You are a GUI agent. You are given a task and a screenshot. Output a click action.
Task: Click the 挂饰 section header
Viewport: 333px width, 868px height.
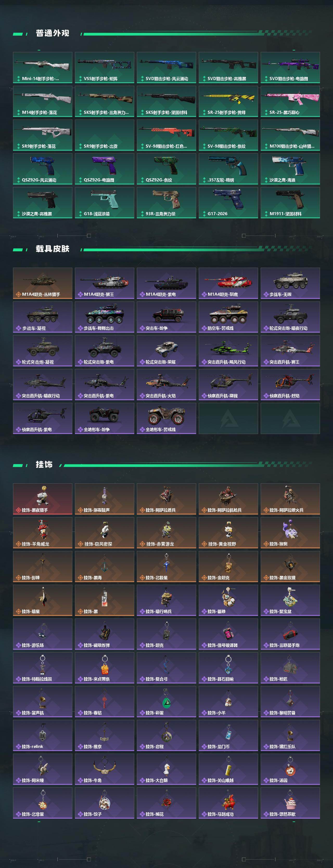(x=44, y=464)
